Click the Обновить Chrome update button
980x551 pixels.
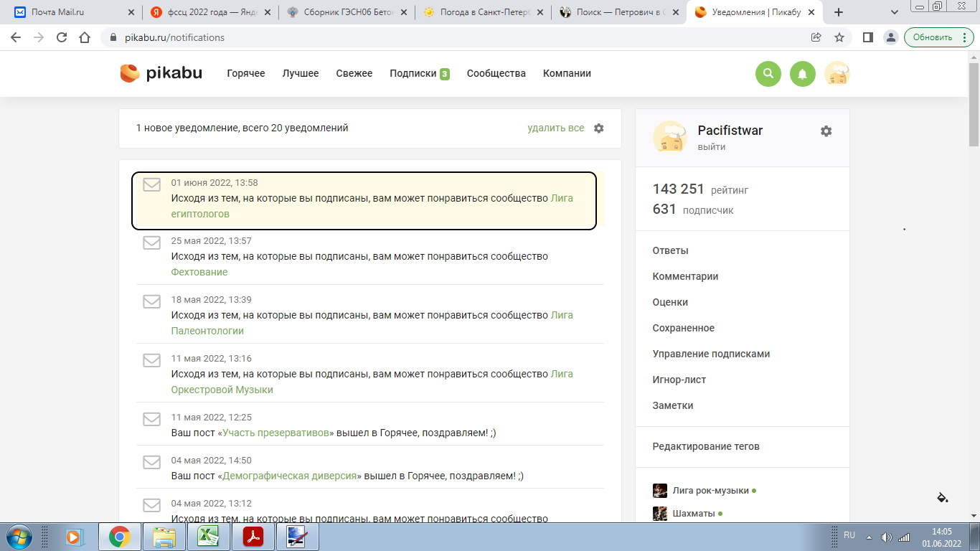pyautogui.click(x=938, y=37)
